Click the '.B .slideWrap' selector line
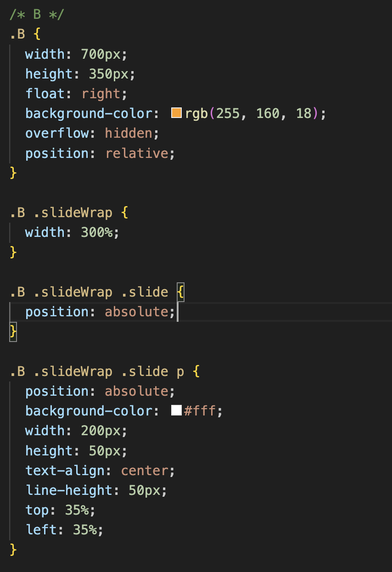 (62, 213)
